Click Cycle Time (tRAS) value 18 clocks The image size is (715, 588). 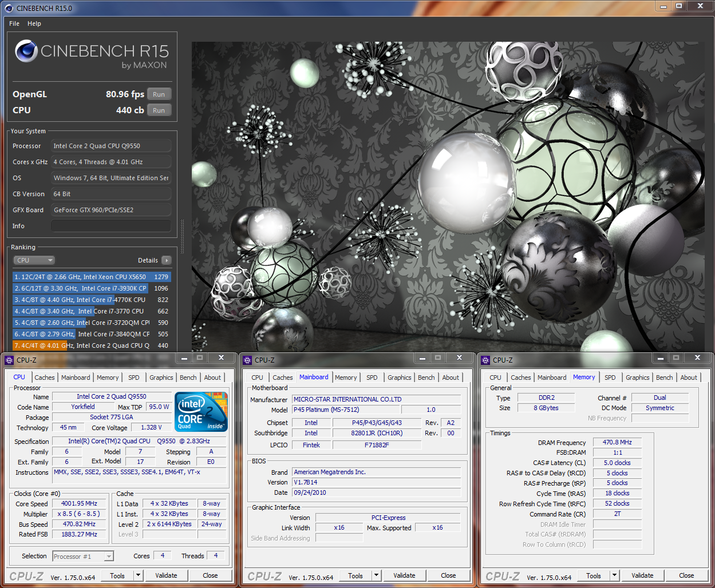(x=617, y=493)
